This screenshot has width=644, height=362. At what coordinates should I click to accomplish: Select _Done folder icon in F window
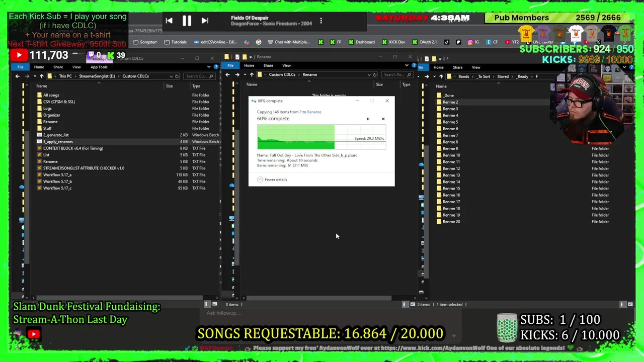(439, 96)
